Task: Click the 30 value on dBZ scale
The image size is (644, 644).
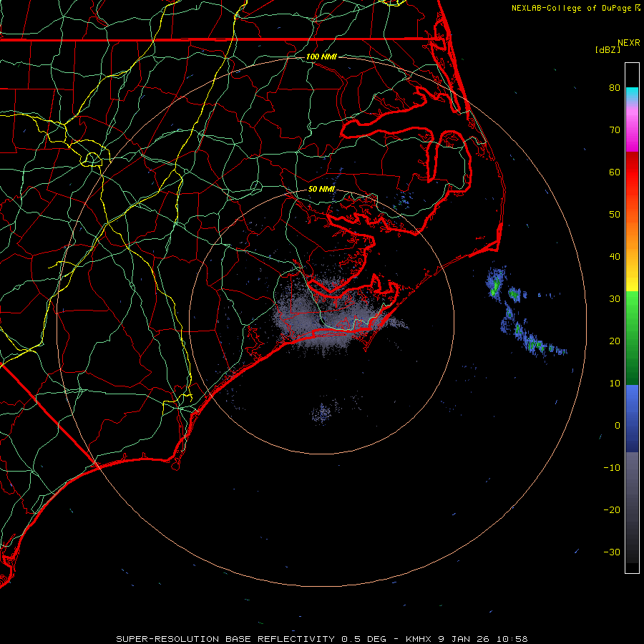Action: coord(615,298)
